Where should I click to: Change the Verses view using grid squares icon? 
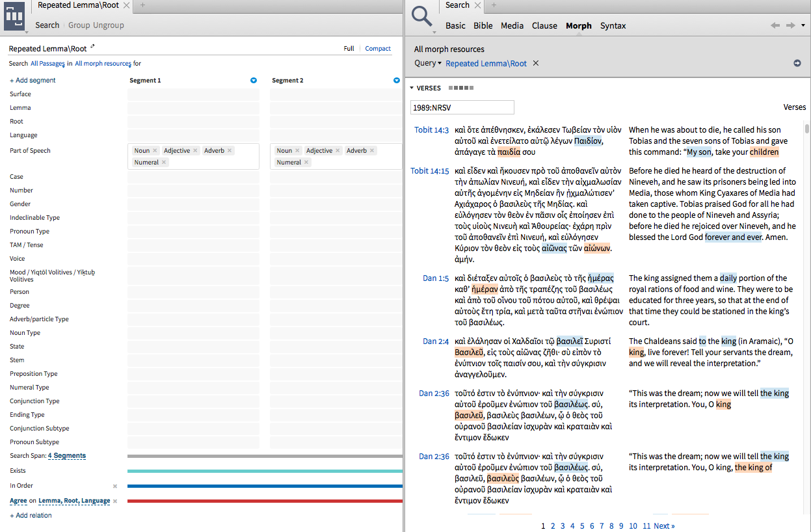coord(460,88)
